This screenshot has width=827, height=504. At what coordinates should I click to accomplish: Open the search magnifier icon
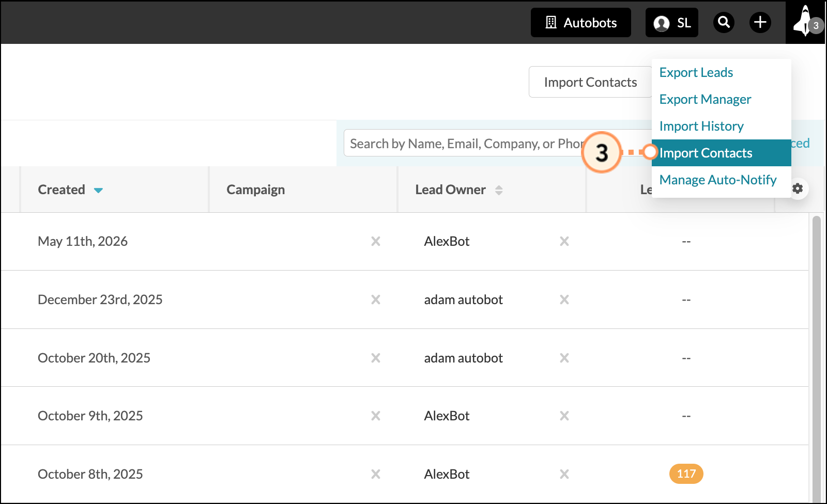(x=724, y=22)
